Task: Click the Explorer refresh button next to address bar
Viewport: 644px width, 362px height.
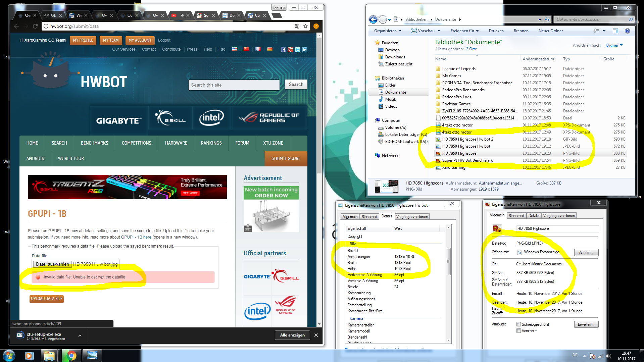Action: coord(548,19)
